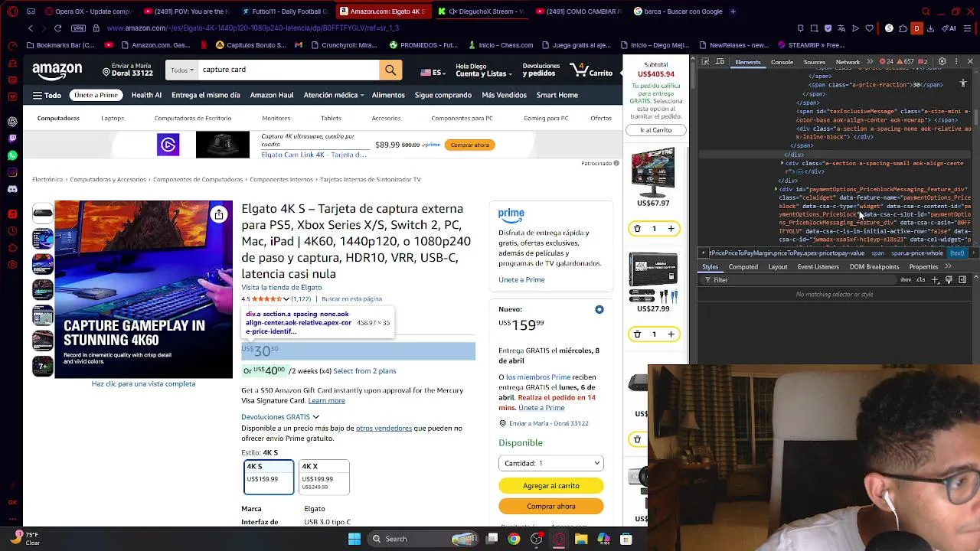Expand the a-section a-spacing-small div node
Viewport: 980px width, 551px height.
(782, 163)
